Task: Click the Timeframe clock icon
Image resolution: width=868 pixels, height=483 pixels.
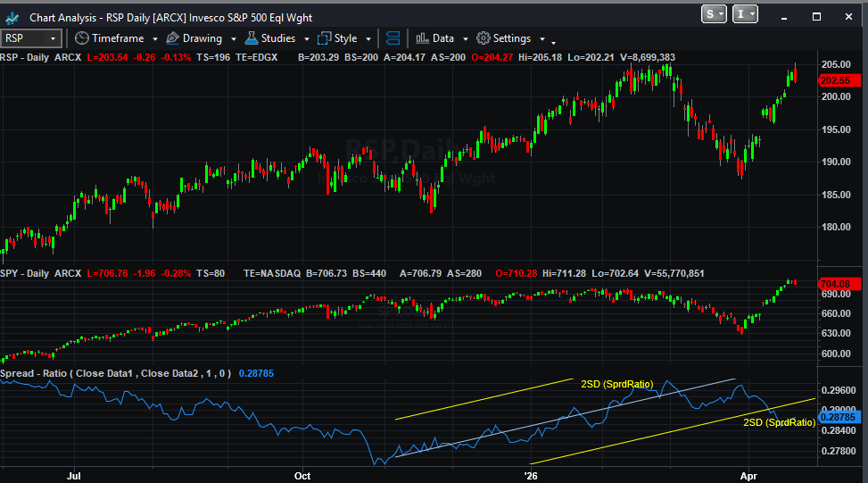Action: click(82, 38)
